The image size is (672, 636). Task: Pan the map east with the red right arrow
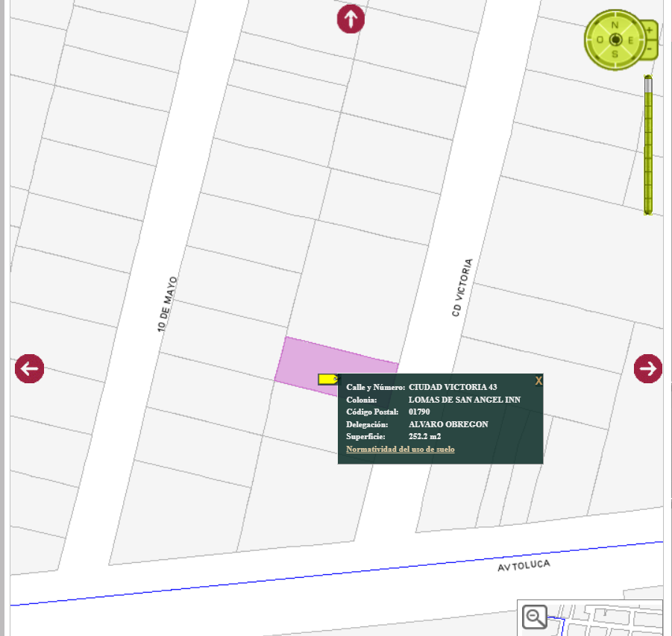(x=647, y=368)
